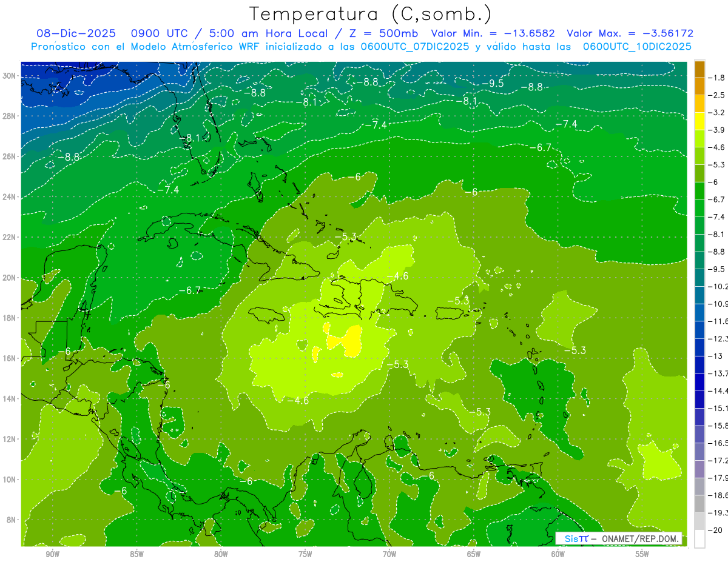
Task: Click the -3.2 value on the color legend
Action: [x=716, y=113]
